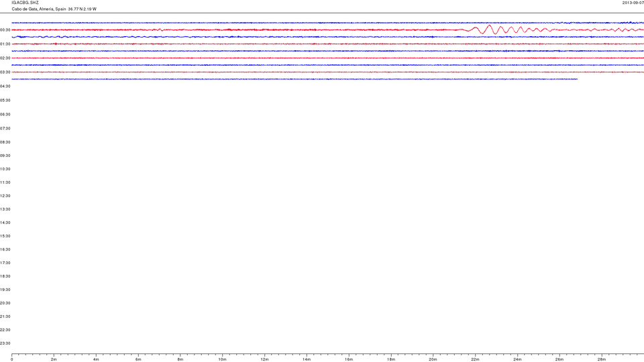Image resolution: width=644 pixels, height=362 pixels.
Task: Click the "13:30" time row label
Action: 5,209
